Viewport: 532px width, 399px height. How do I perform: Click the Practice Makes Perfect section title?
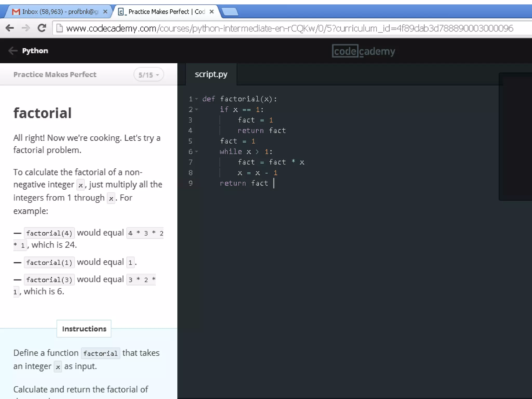(x=55, y=75)
